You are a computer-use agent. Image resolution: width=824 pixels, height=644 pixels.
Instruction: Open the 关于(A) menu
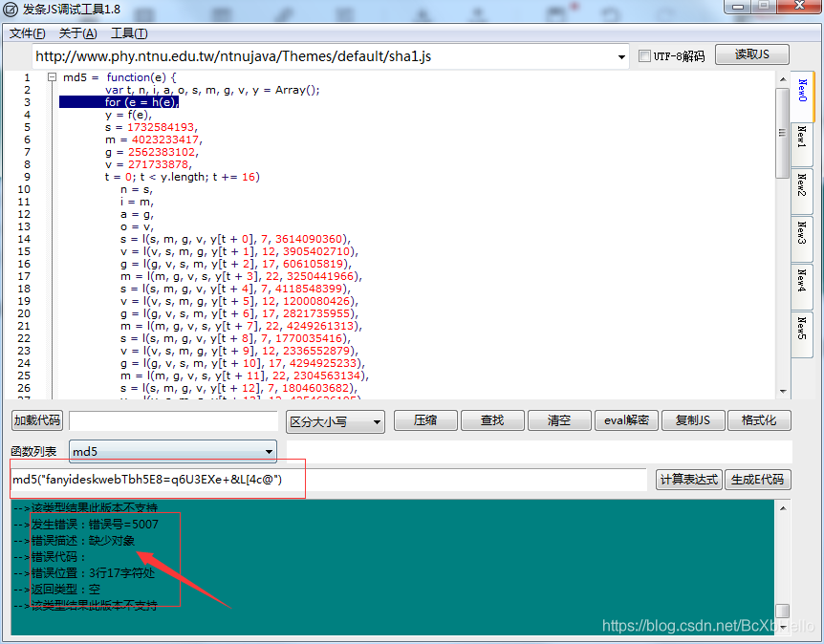click(x=77, y=33)
